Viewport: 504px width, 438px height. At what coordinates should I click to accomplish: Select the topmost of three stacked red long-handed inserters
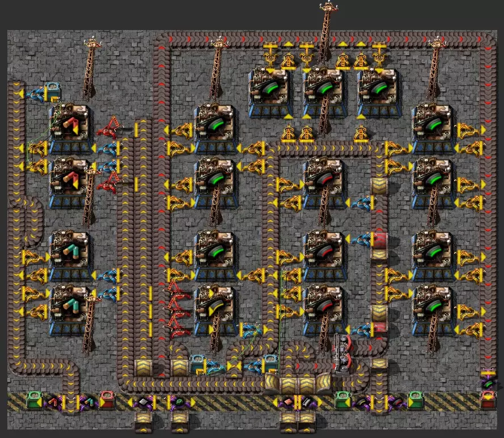[177, 289]
